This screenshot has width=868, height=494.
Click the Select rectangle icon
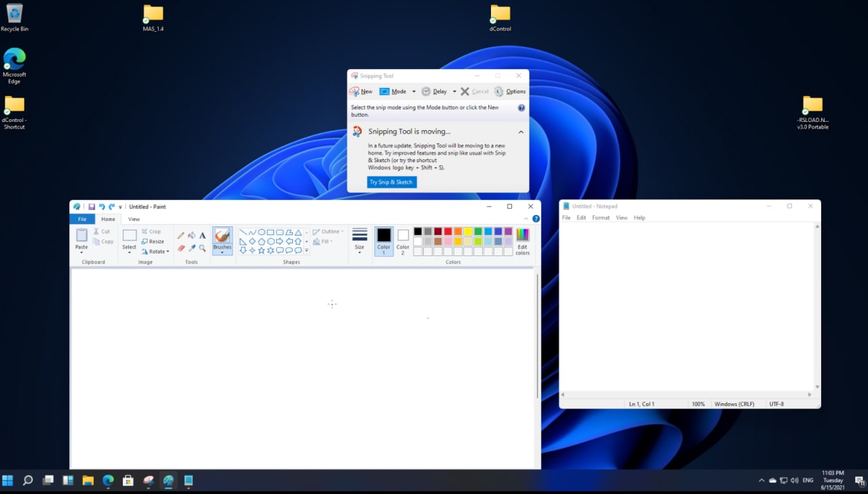click(x=129, y=235)
